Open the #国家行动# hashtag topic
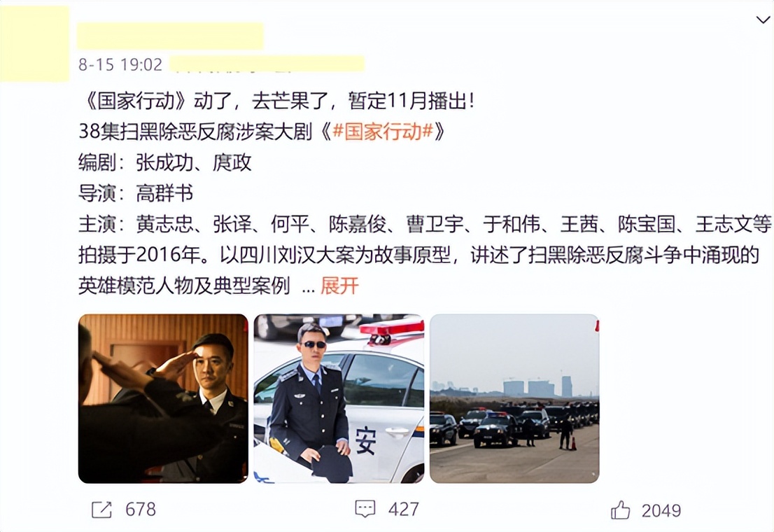This screenshot has height=532, width=774. click(383, 132)
